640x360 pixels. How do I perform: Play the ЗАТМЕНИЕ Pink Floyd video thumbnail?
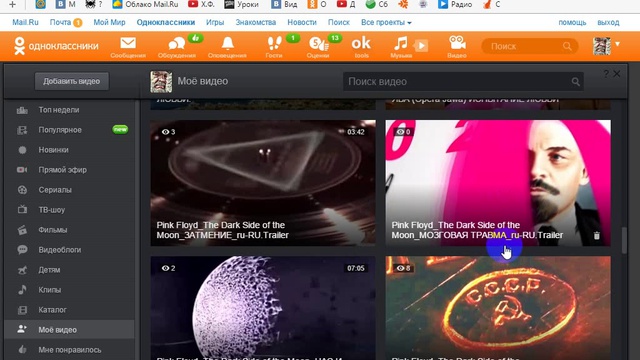tap(263, 183)
